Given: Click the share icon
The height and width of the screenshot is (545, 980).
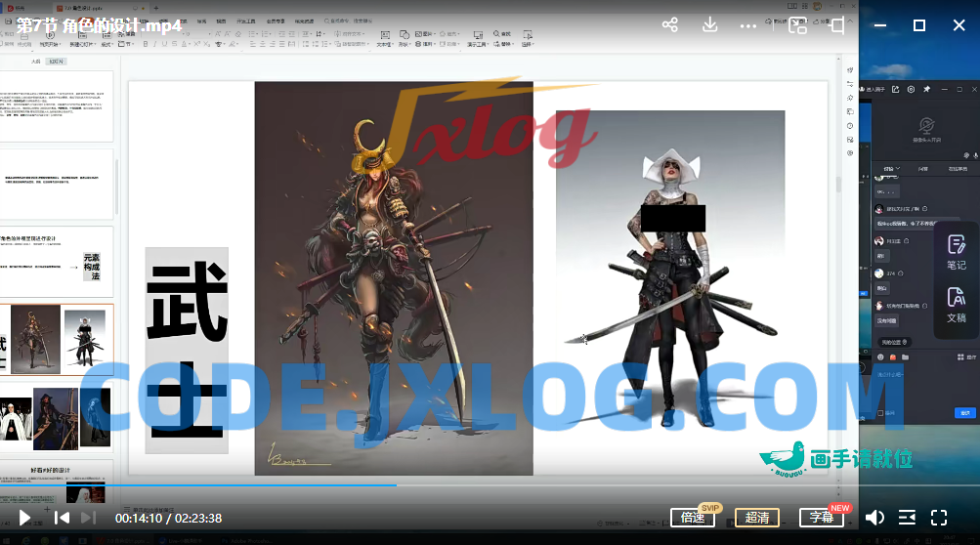Looking at the screenshot, I should [669, 25].
